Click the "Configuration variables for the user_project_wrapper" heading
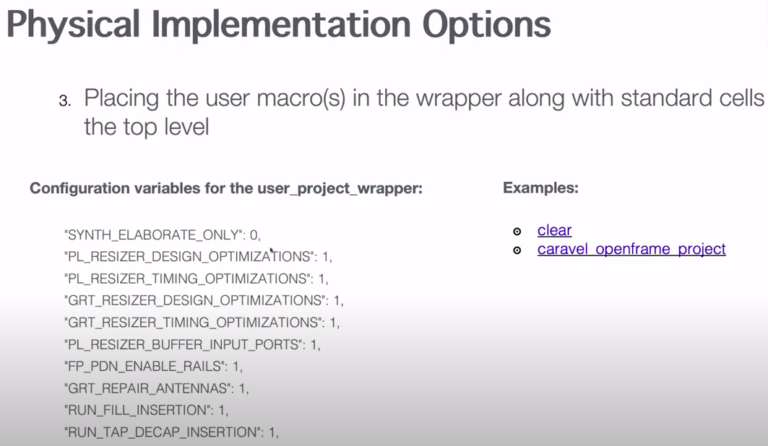 [x=226, y=188]
